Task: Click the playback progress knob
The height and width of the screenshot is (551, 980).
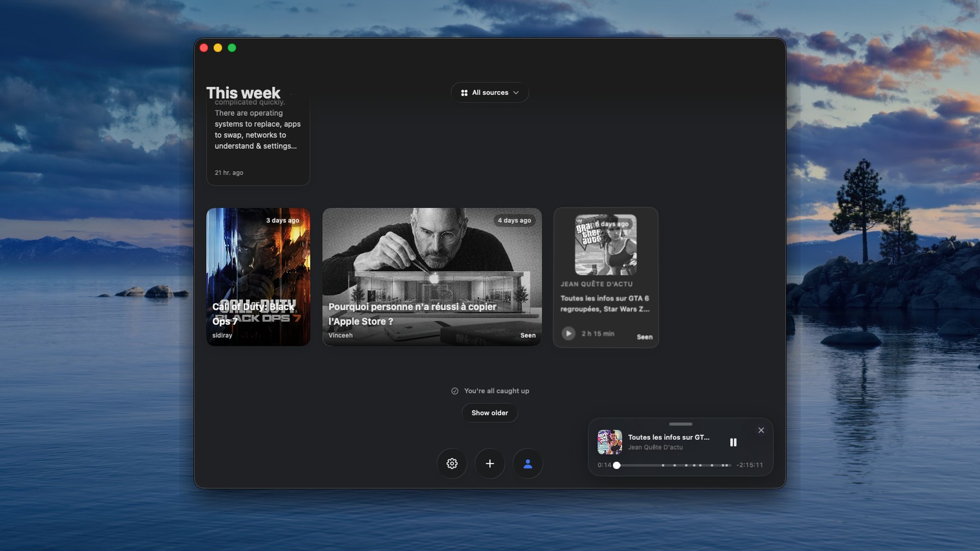Action: (x=616, y=465)
